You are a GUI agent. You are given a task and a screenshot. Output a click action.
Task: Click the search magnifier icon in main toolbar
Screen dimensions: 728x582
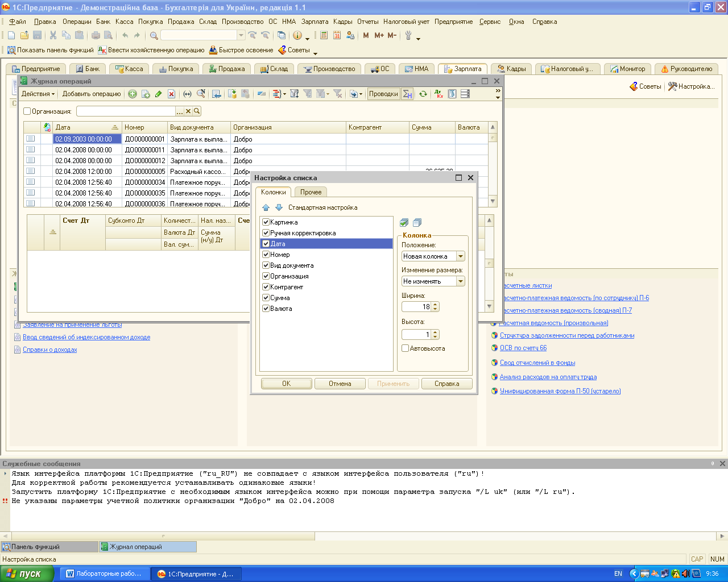154,36
